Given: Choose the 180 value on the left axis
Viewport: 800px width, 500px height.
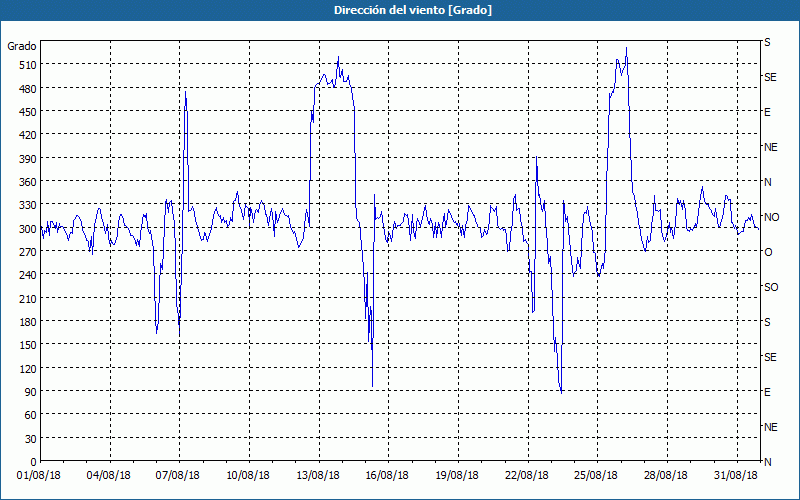Looking at the screenshot, I should coord(27,322).
